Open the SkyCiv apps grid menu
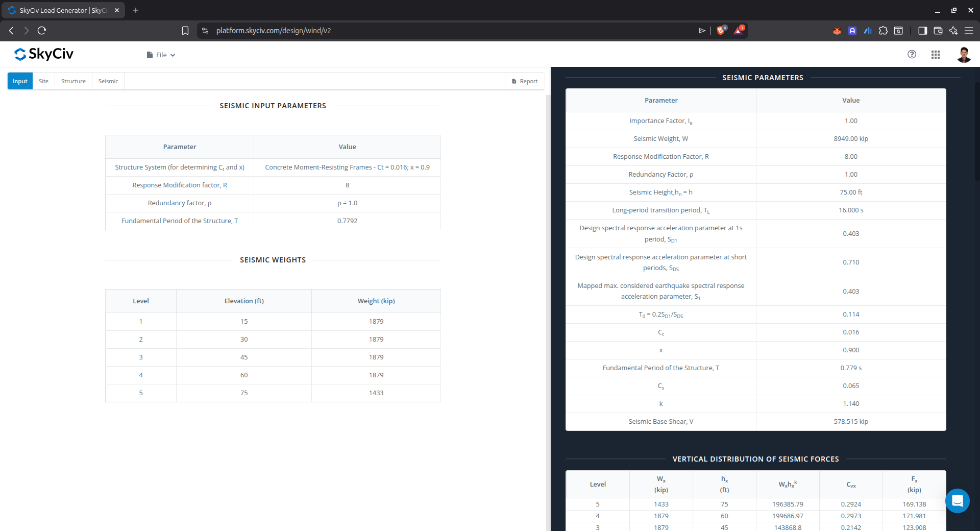The image size is (980, 531). 935,55
